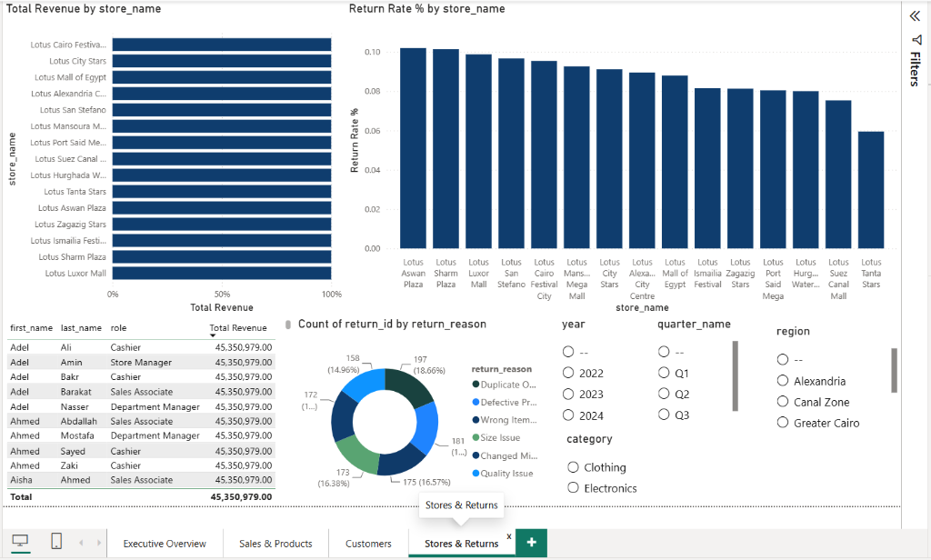Select the blank year option

[x=568, y=352]
